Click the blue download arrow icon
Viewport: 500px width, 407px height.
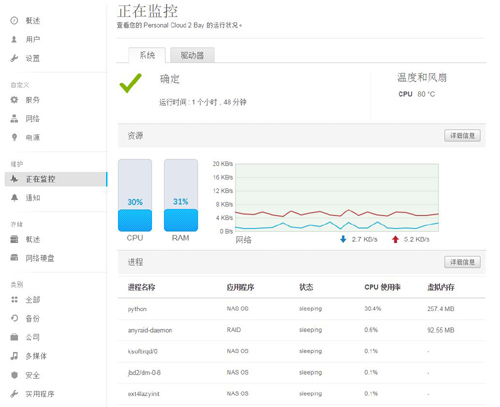343,239
